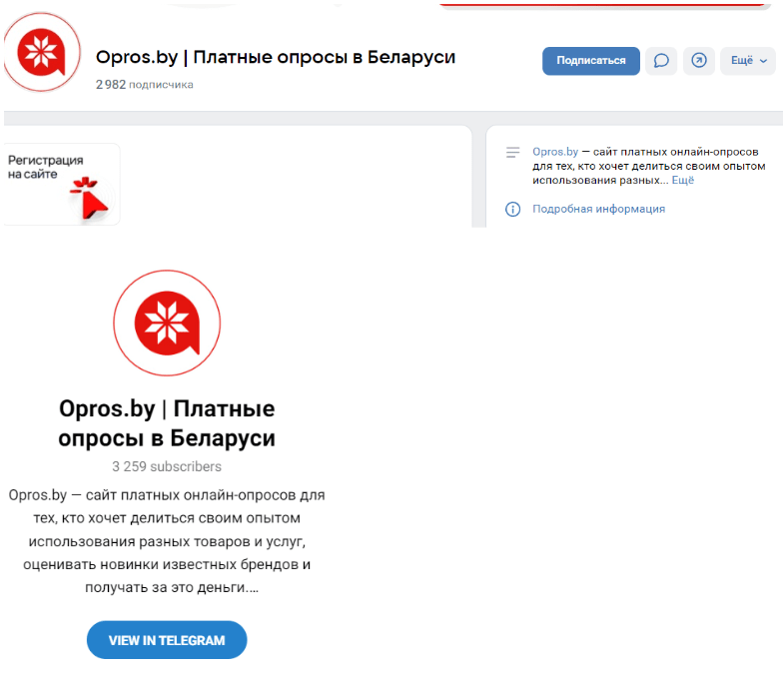This screenshot has height=676, width=784.
Task: Click the 2 982 подписчика count
Action: click(145, 85)
